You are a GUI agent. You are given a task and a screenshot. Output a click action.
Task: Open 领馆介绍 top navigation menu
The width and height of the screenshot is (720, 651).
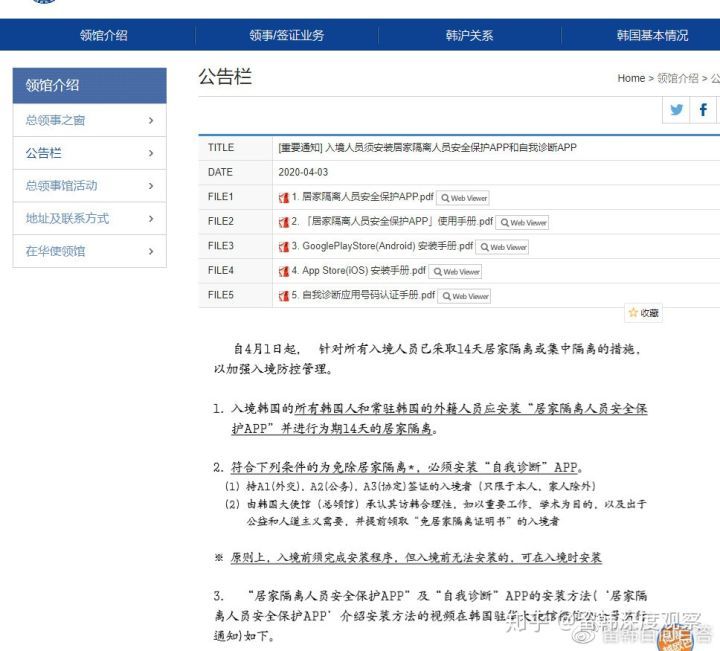103,35
